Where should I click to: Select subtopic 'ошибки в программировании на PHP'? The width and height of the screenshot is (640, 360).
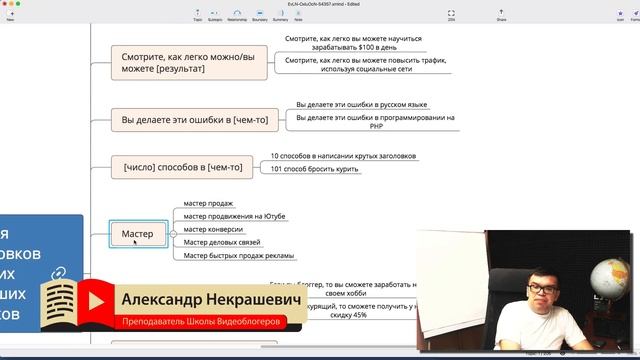376,122
